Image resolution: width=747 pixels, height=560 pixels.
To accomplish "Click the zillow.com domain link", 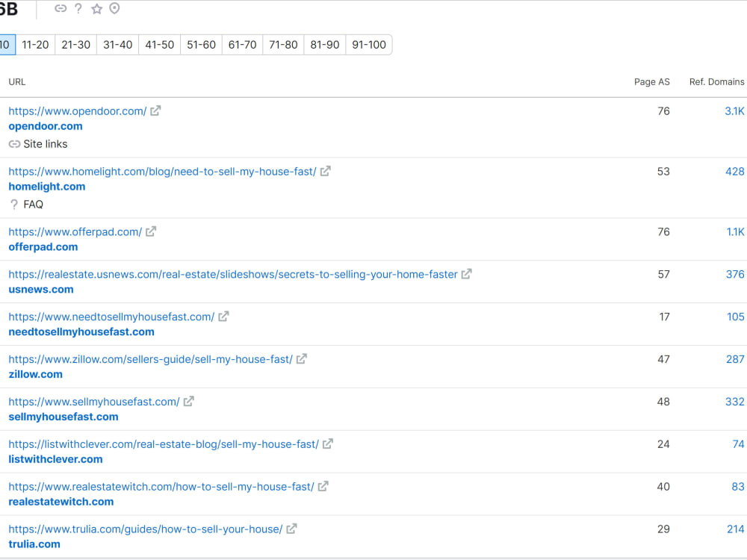I will [35, 374].
